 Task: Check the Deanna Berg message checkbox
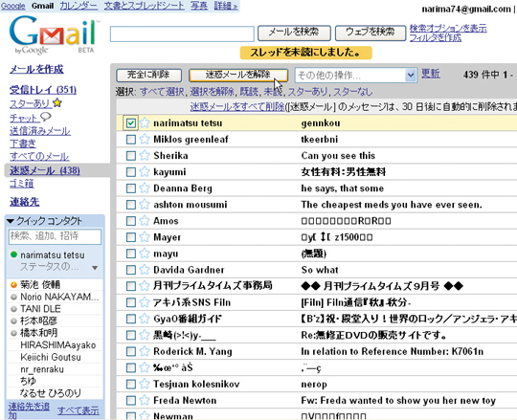pos(131,188)
